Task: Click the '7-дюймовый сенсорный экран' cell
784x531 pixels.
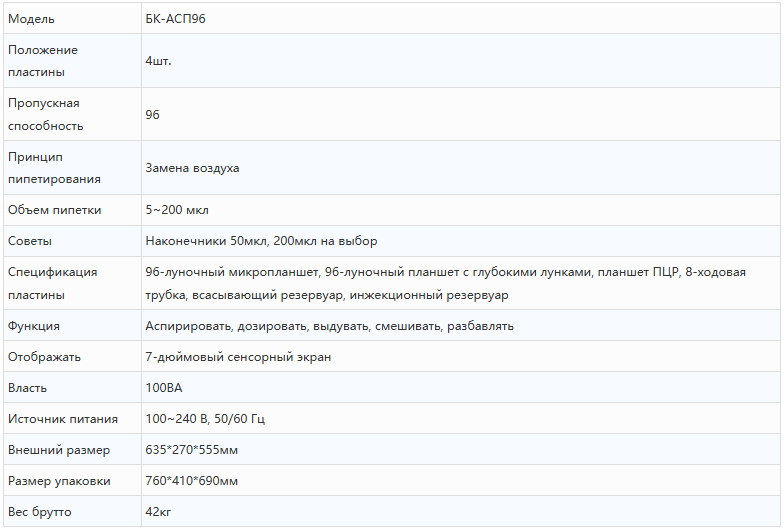Action: [x=238, y=357]
